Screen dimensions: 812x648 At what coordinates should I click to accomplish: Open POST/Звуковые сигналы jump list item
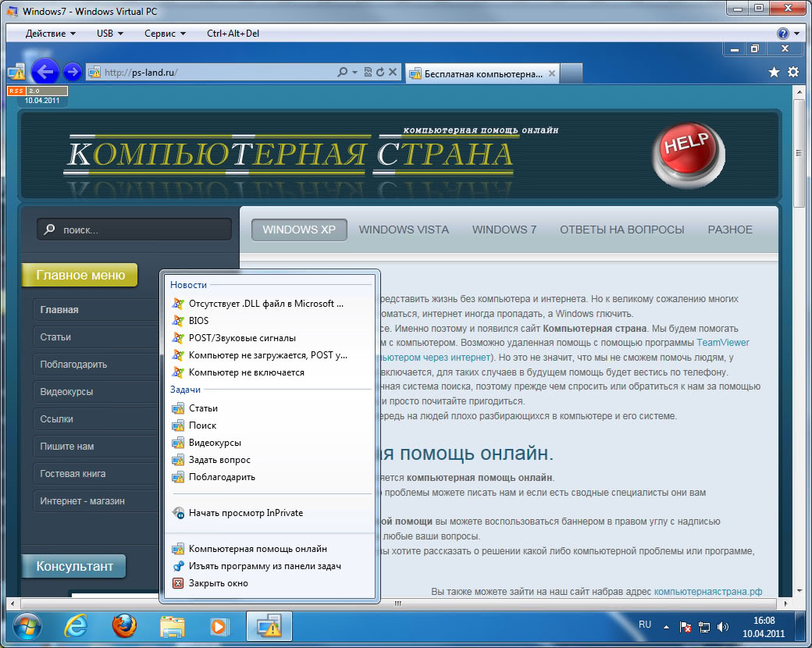[x=269, y=338]
